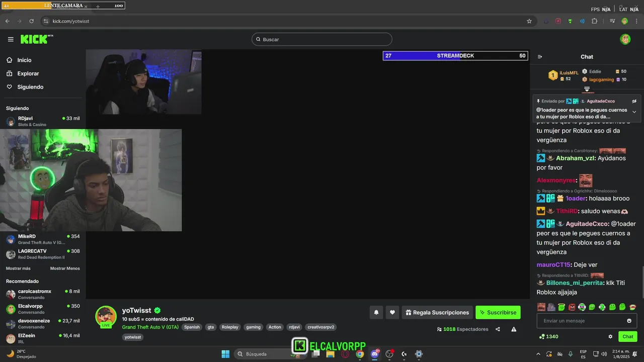Open the profile avatar on Kick header
This screenshot has width=644, height=362.
[x=625, y=39]
